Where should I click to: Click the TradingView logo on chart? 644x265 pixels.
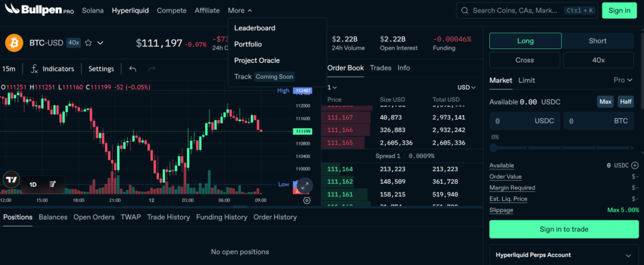(11, 179)
